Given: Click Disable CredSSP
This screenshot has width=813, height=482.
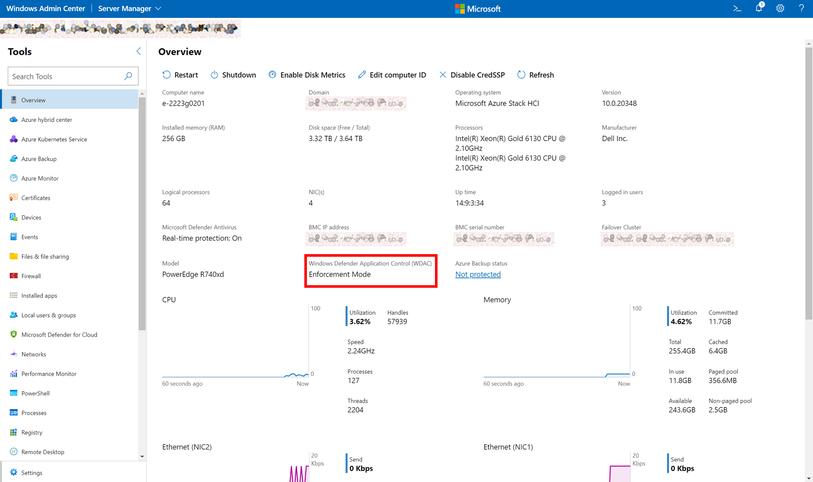Looking at the screenshot, I should tap(472, 75).
